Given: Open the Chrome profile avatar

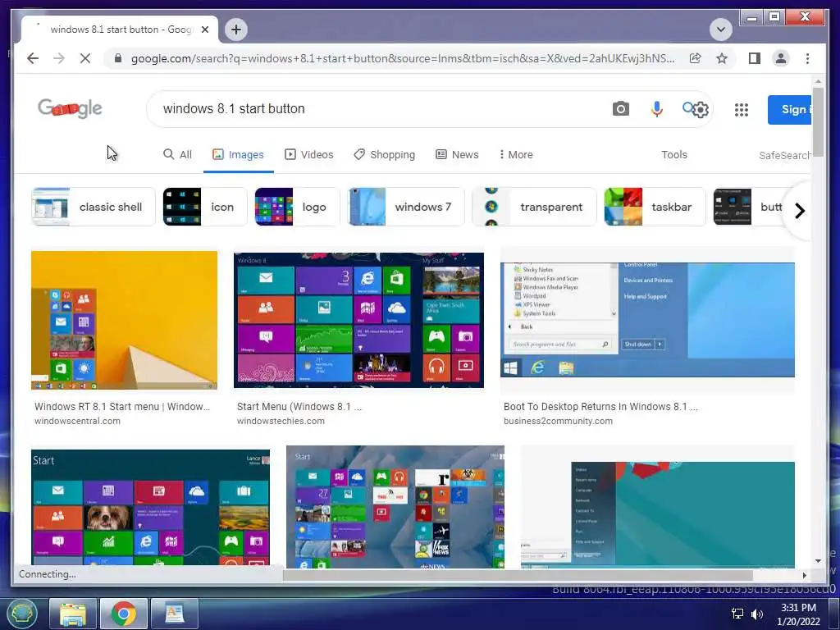Looking at the screenshot, I should point(781,58).
